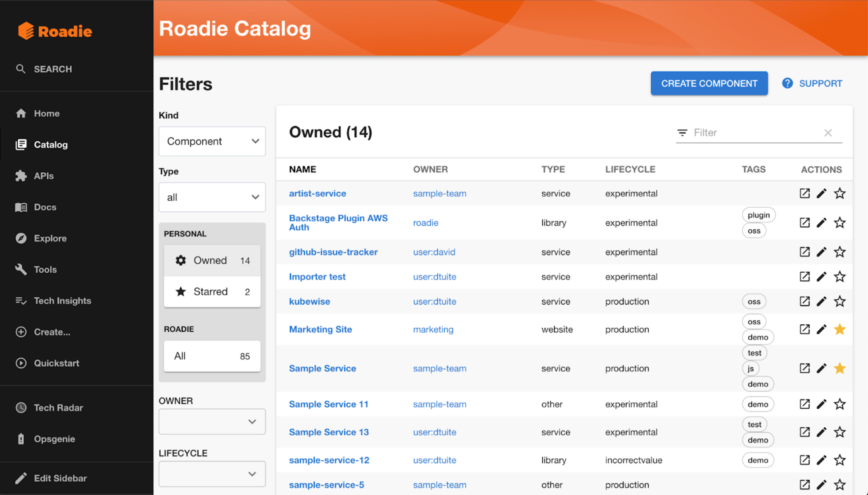868x495 pixels.
Task: Click the Roadie logo
Action: click(55, 30)
